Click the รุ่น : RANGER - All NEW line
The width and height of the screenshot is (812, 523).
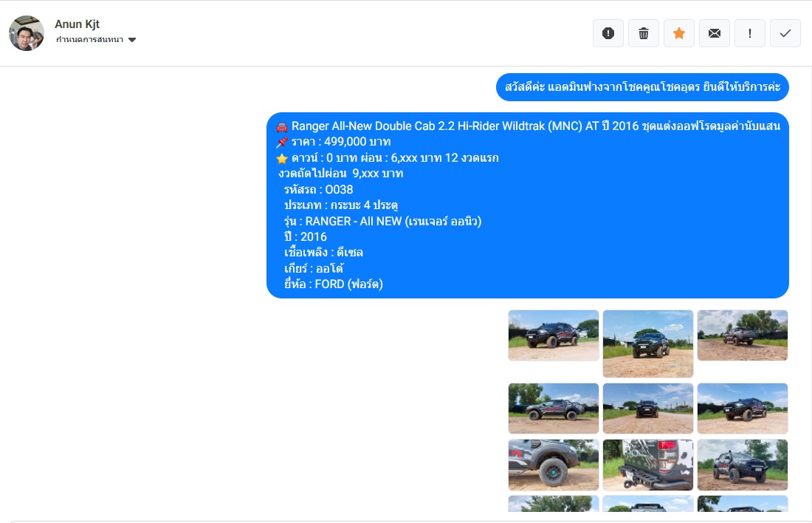tap(382, 222)
